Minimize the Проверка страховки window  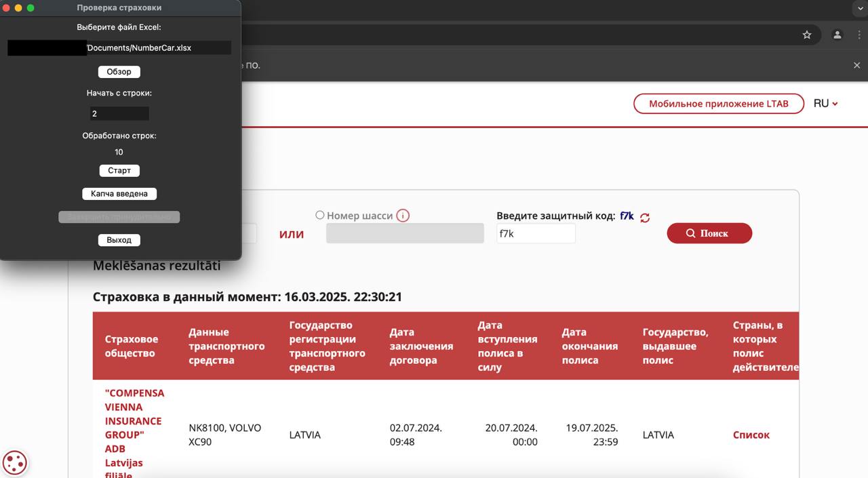pyautogui.click(x=18, y=8)
